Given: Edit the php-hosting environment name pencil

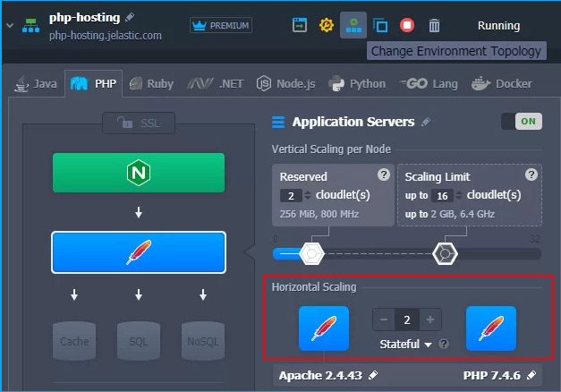Looking at the screenshot, I should click(130, 17).
